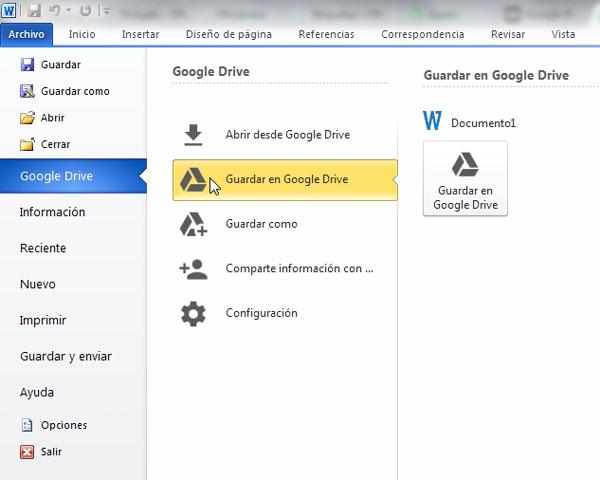Switch to the Insertar ribbon tab
This screenshot has height=480, width=600.
click(140, 34)
